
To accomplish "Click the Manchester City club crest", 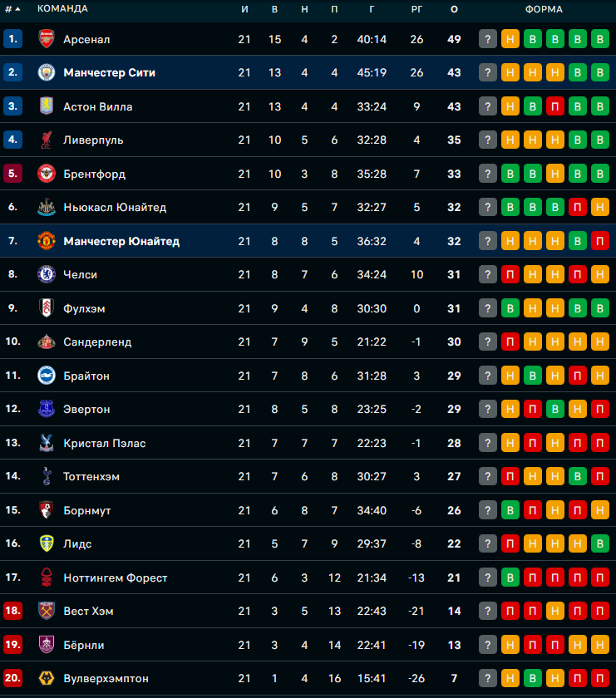I will coord(47,72).
